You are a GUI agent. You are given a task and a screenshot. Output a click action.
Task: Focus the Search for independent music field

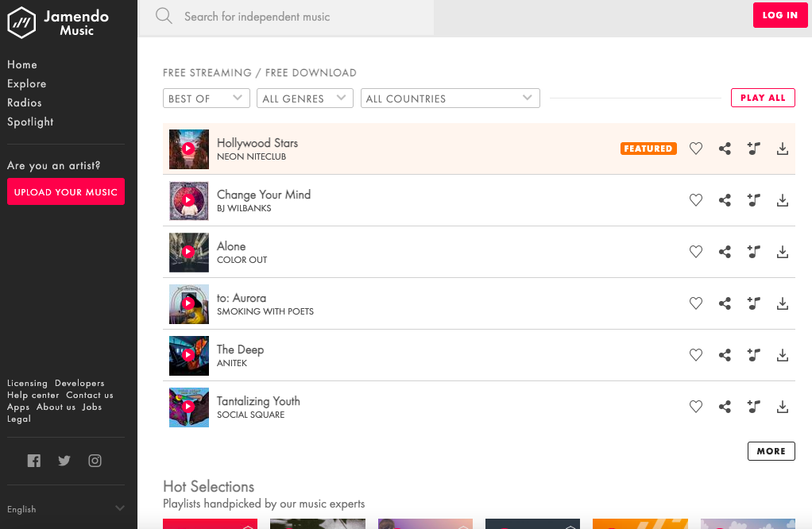(286, 17)
